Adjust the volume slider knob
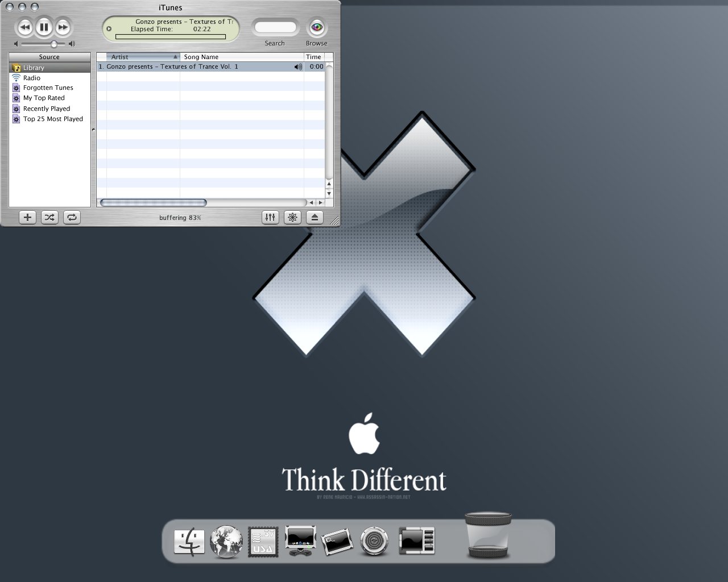 (x=53, y=44)
